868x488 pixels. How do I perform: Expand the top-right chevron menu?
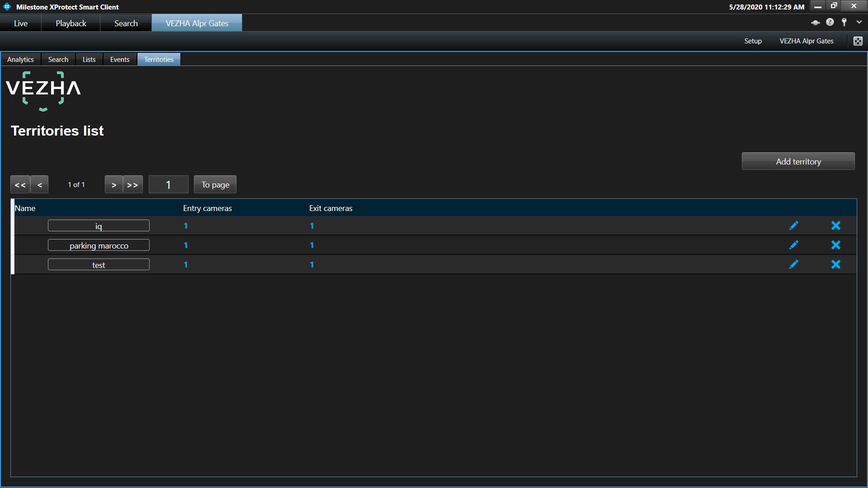859,22
